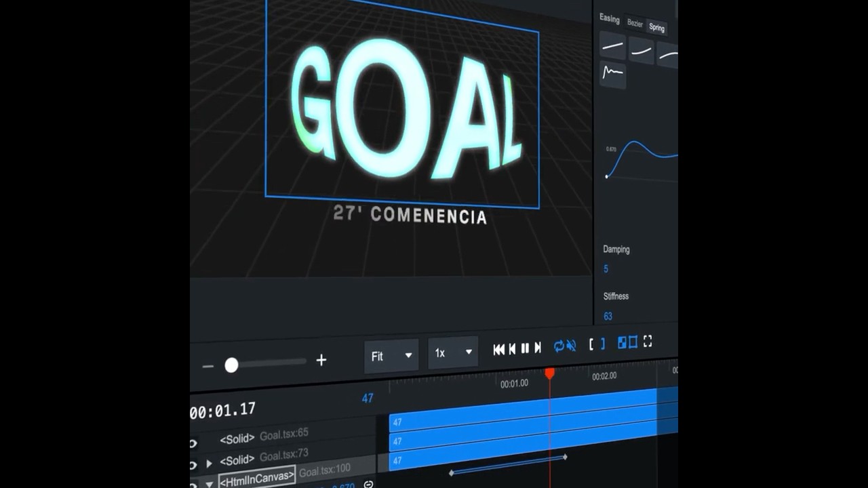Switch to the Bezier easing tab

(635, 24)
